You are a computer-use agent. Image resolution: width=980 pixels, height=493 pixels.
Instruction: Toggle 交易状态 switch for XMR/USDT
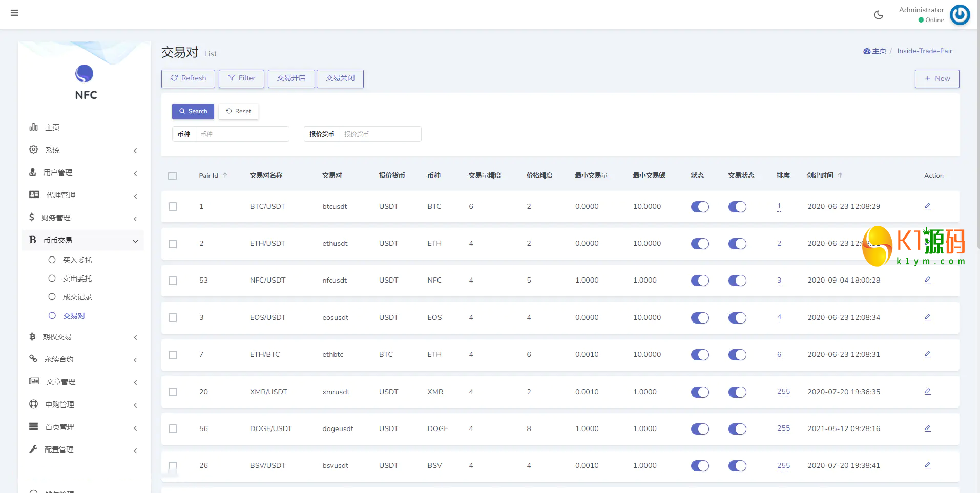coord(737,392)
